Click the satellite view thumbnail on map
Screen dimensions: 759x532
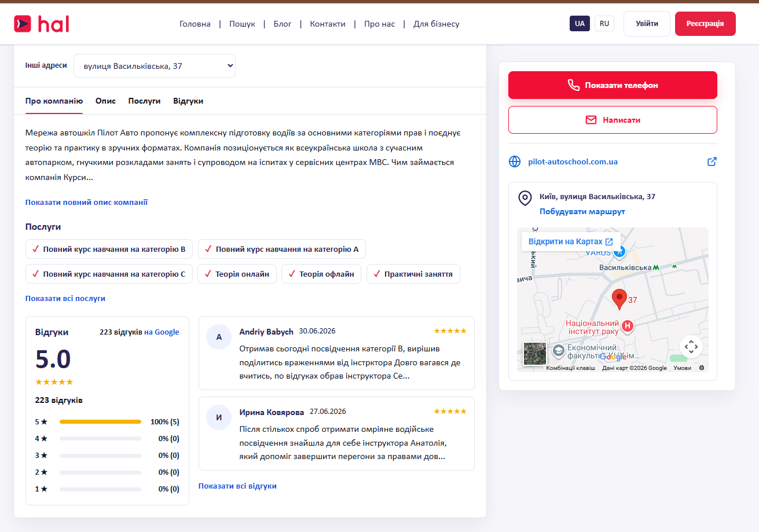pos(535,354)
